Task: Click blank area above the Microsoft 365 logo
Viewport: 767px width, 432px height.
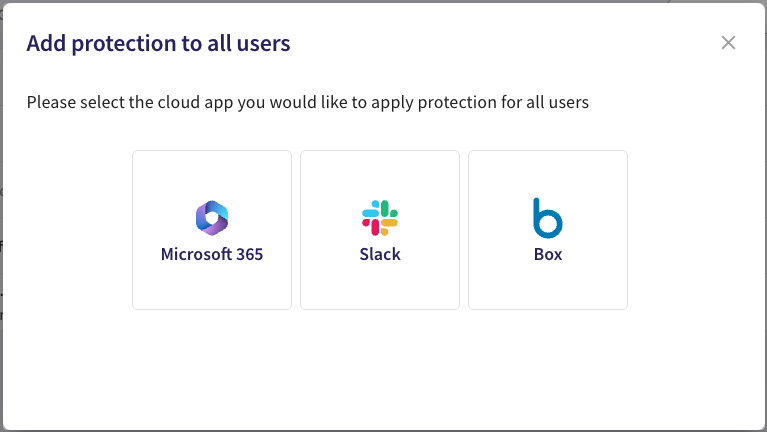Action: [212, 173]
